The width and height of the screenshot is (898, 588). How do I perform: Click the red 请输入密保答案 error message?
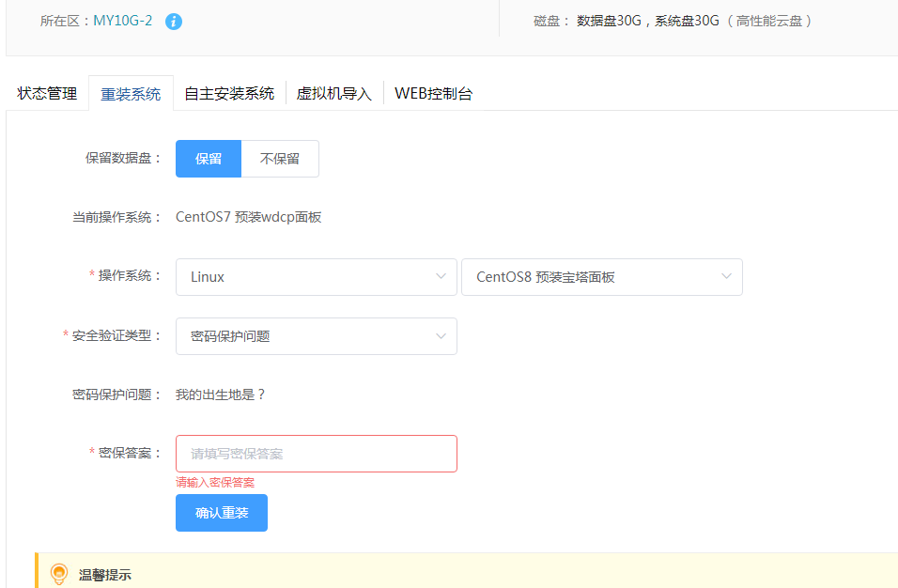(215, 483)
